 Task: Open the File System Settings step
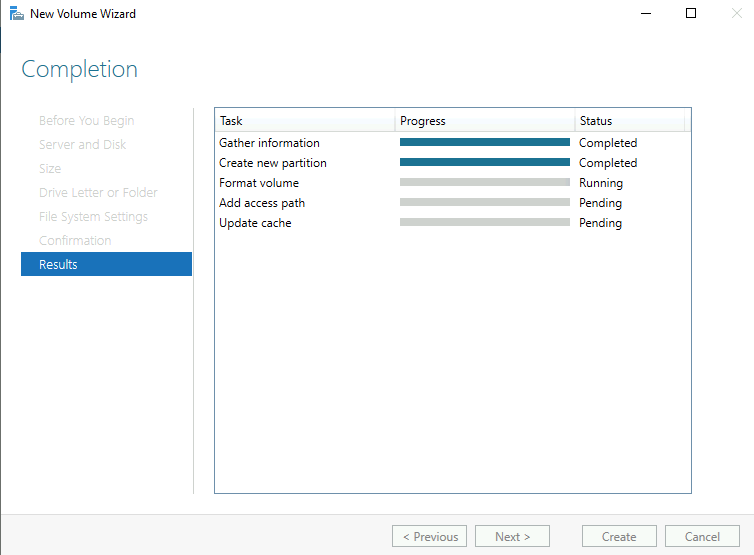pyautogui.click(x=93, y=216)
